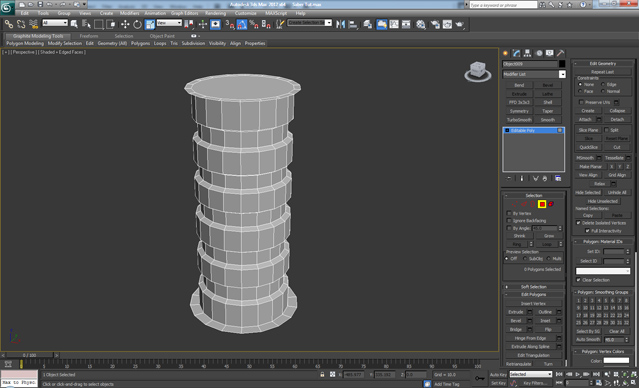Open the Utilities hammer panel tab
Viewport: 639px width, 388px height.
561,53
